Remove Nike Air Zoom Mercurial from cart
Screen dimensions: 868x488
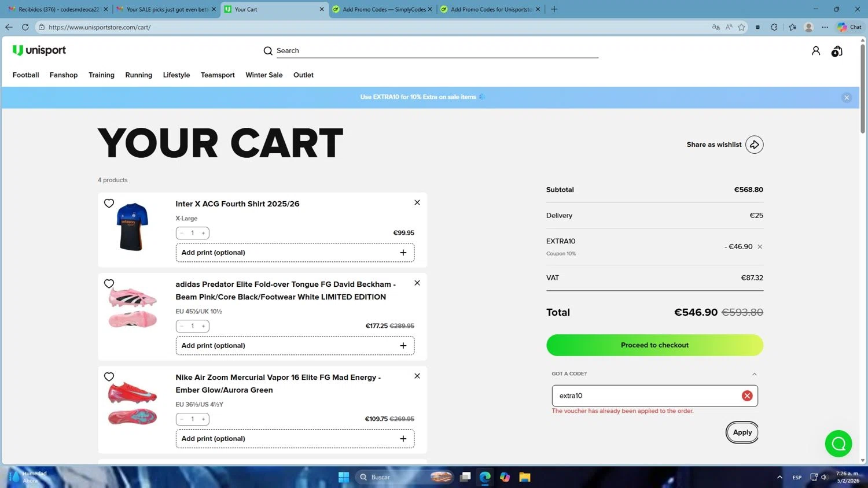(417, 376)
